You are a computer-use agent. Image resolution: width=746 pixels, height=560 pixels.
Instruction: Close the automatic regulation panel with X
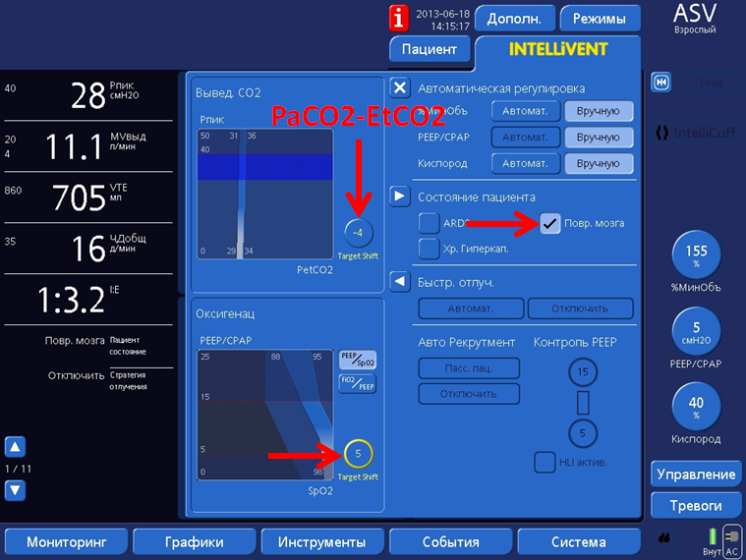point(399,87)
